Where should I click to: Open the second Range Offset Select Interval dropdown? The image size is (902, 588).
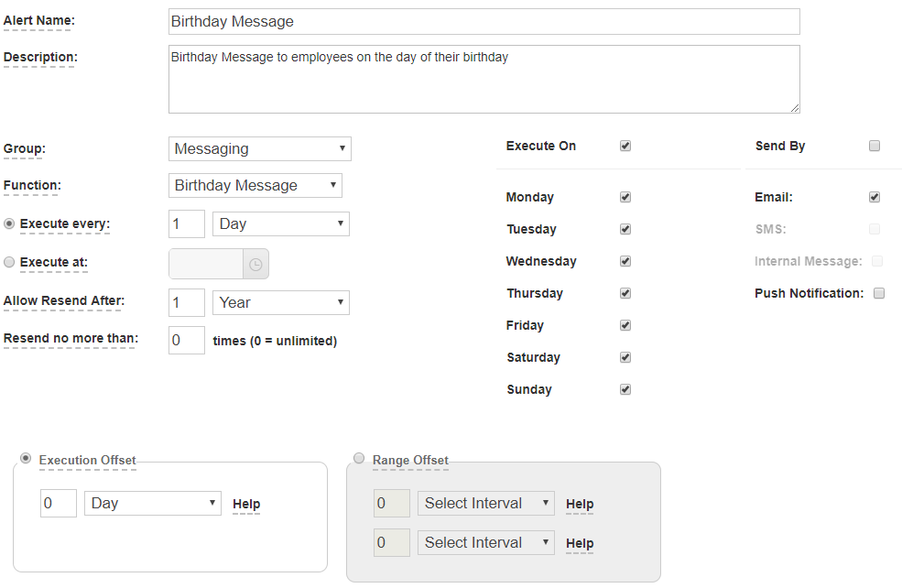(x=486, y=542)
